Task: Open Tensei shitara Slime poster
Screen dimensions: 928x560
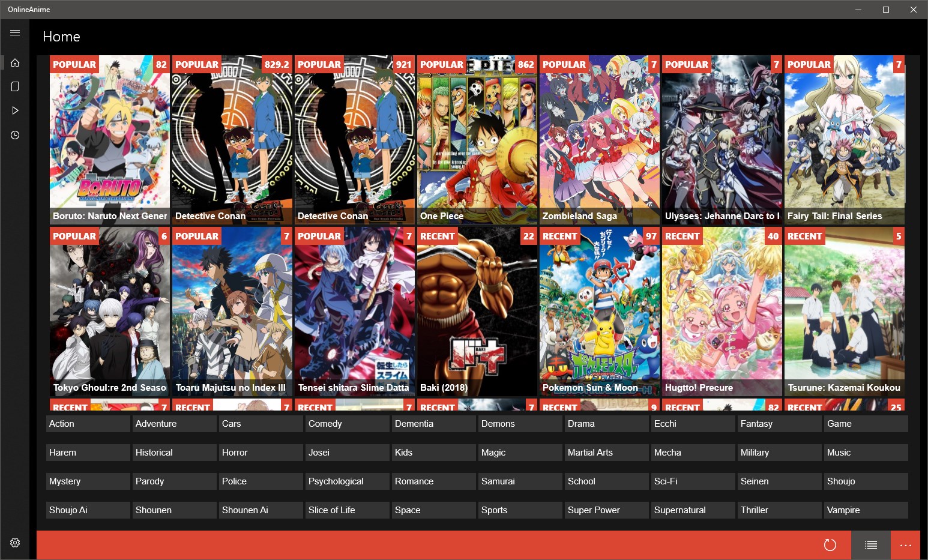Action: (355, 312)
